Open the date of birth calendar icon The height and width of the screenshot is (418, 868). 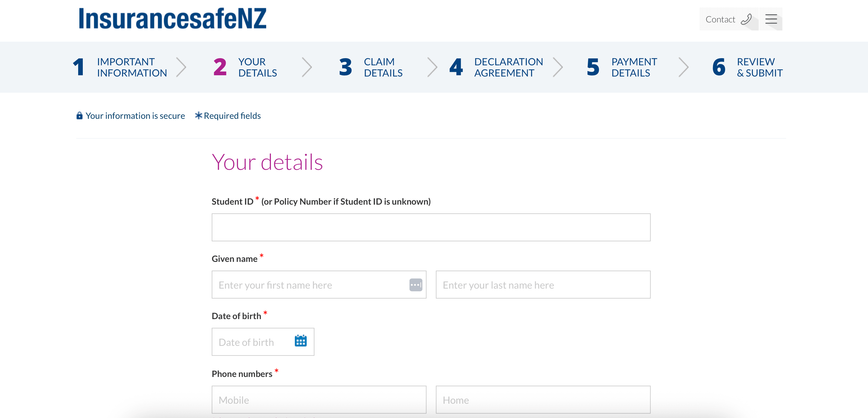tap(300, 341)
